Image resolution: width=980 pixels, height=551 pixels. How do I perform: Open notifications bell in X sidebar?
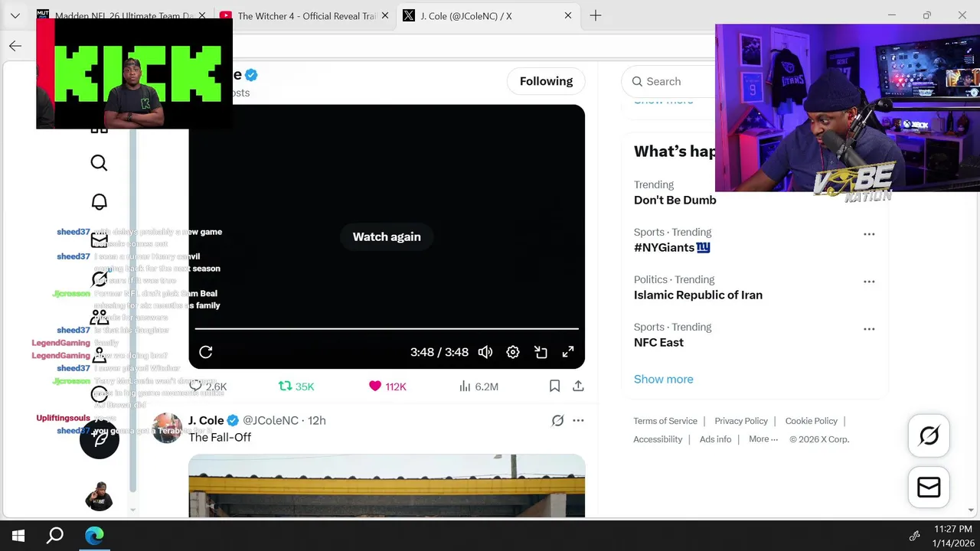[99, 202]
